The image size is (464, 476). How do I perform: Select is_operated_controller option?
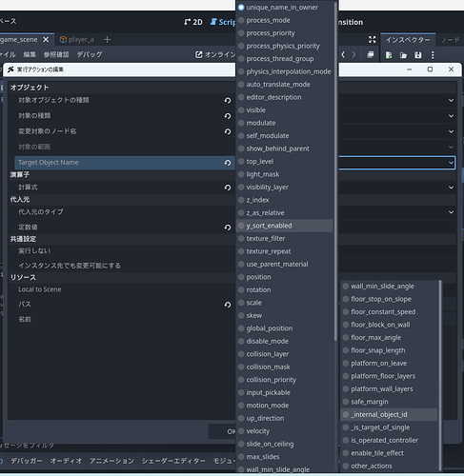coord(389,440)
